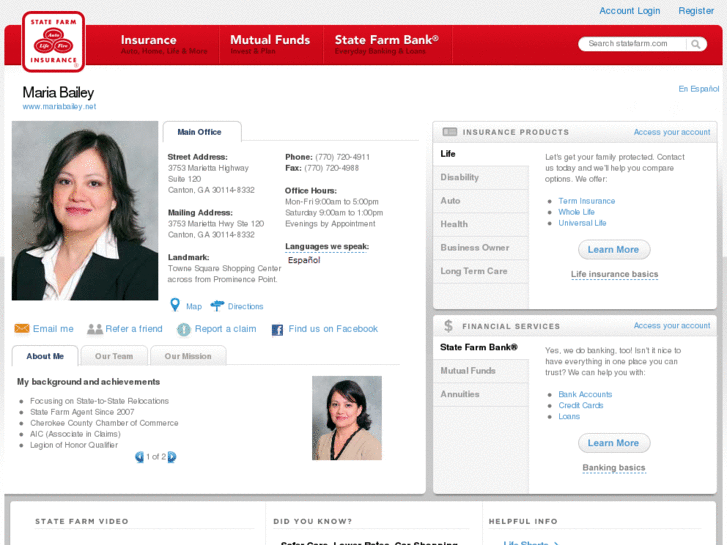Go to next background slide arrow

tap(172, 457)
